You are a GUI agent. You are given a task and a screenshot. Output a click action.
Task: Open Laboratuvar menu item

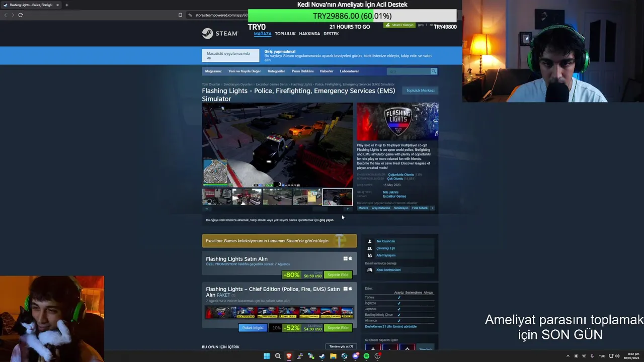coord(349,71)
